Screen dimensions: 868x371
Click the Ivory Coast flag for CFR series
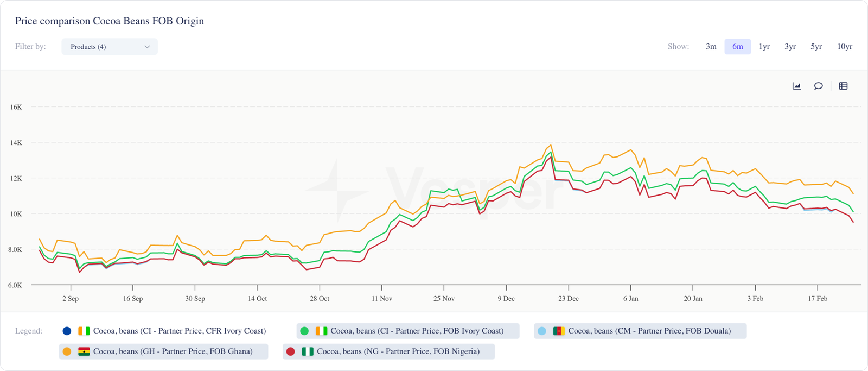[x=84, y=331]
